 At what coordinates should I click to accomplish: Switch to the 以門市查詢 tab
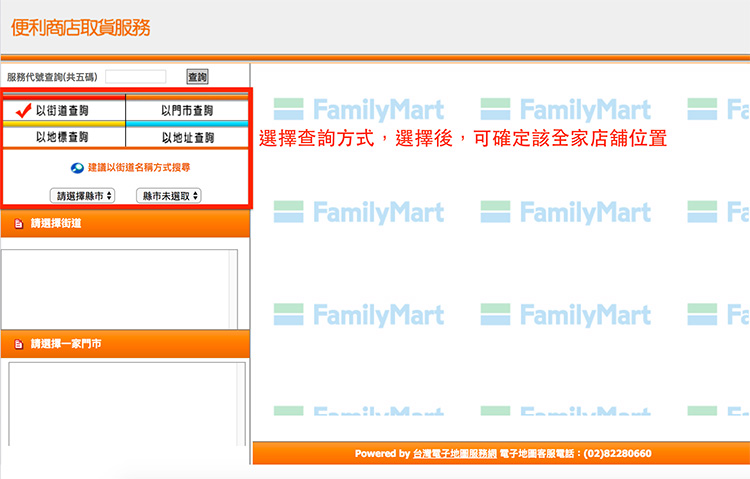tap(187, 111)
